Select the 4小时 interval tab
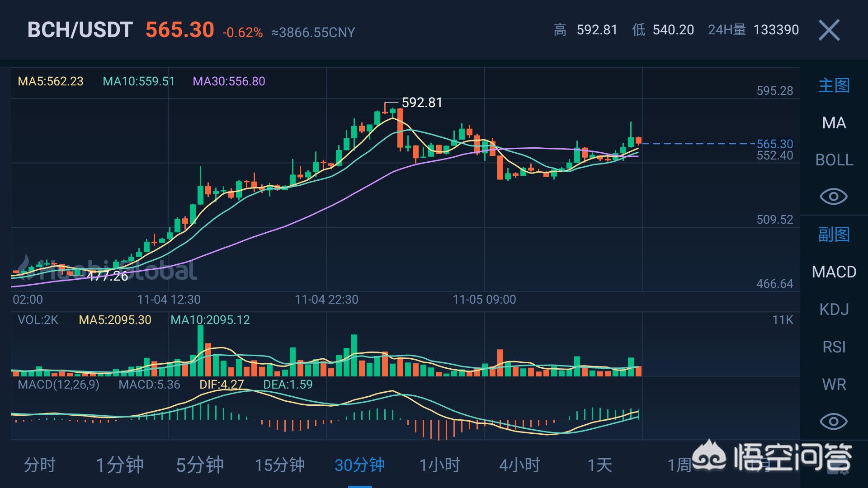The image size is (868, 488). click(520, 465)
